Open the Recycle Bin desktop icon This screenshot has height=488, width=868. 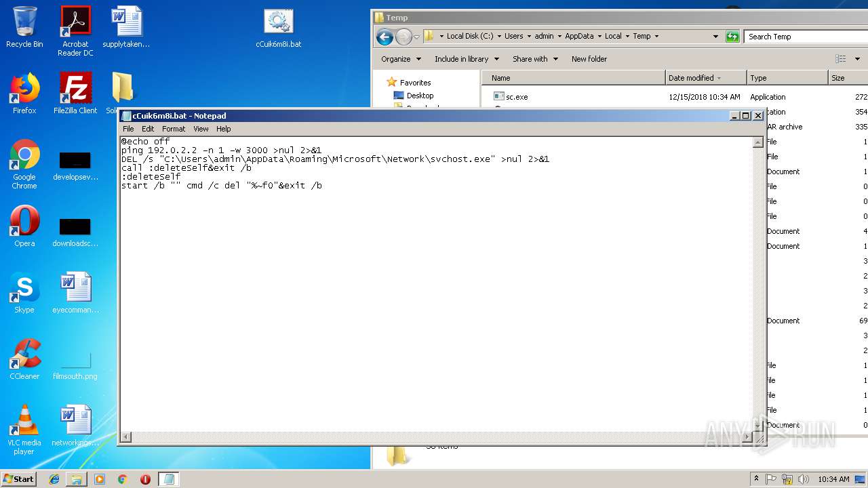pos(24,27)
